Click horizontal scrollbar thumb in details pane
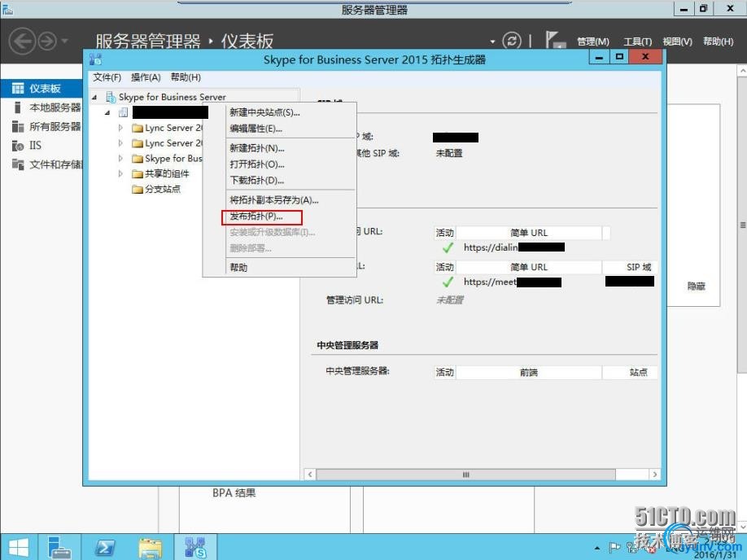 [466, 475]
